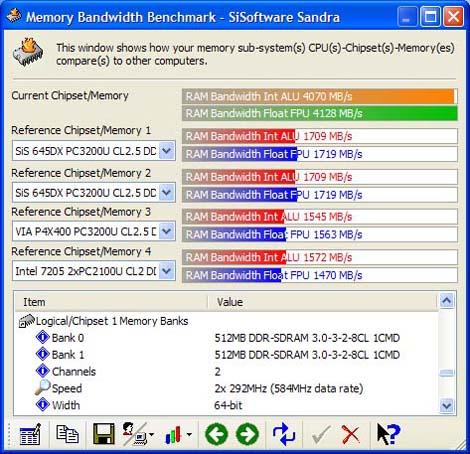Click the green back arrow button
This screenshot has height=454, width=470.
[x=216, y=434]
